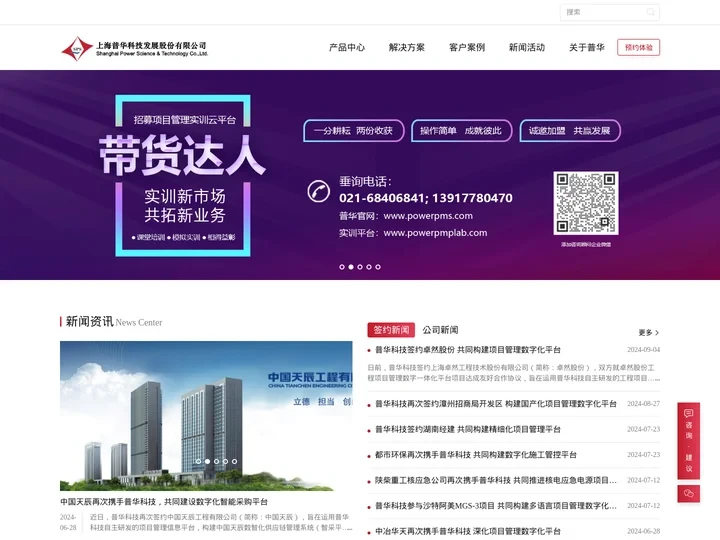
Task: Select first news slideshow dot
Action: click(x=198, y=461)
